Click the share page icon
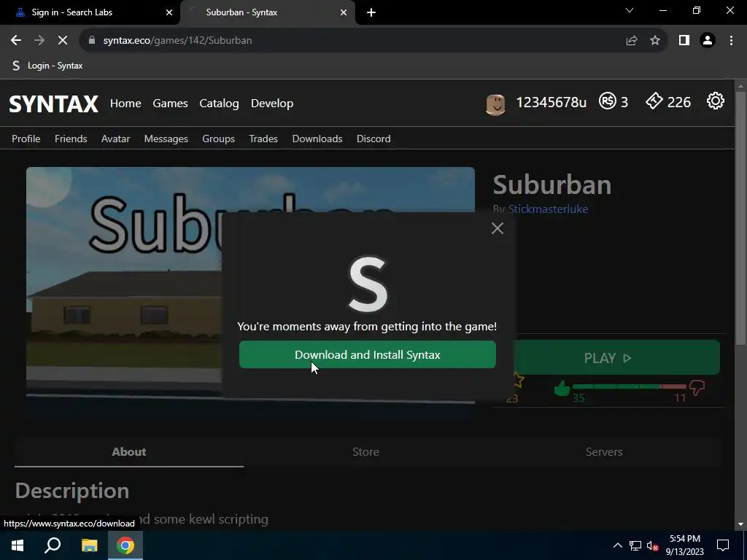This screenshot has width=747, height=560. tap(632, 41)
